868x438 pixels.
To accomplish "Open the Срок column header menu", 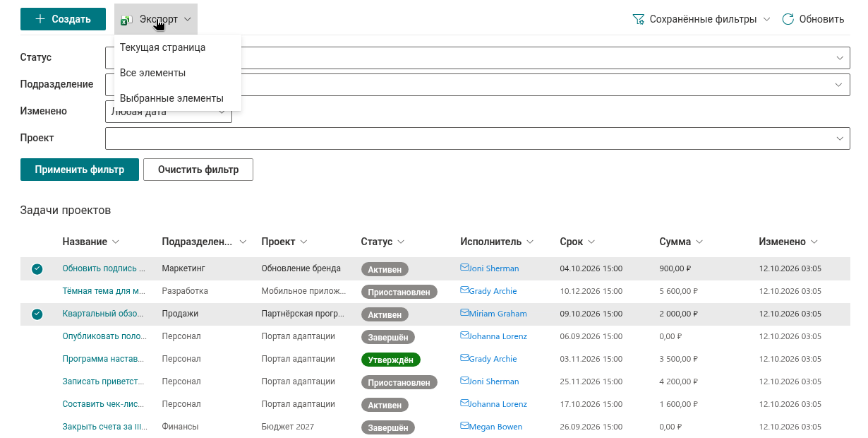I will tap(591, 242).
